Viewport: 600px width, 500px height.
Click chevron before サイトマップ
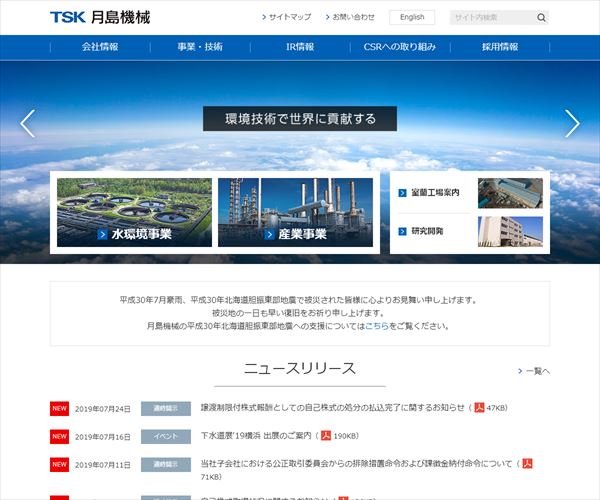(x=264, y=17)
